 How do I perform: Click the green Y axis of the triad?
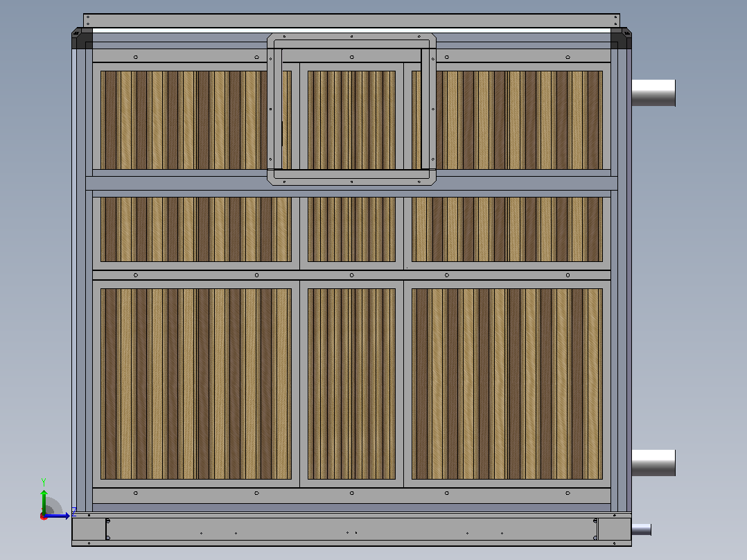pos(44,502)
